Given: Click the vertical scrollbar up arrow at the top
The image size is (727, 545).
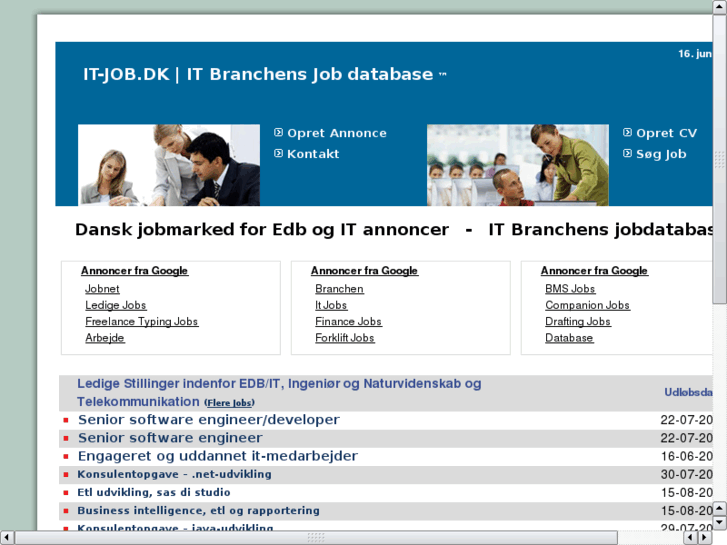Looking at the screenshot, I should [x=720, y=7].
